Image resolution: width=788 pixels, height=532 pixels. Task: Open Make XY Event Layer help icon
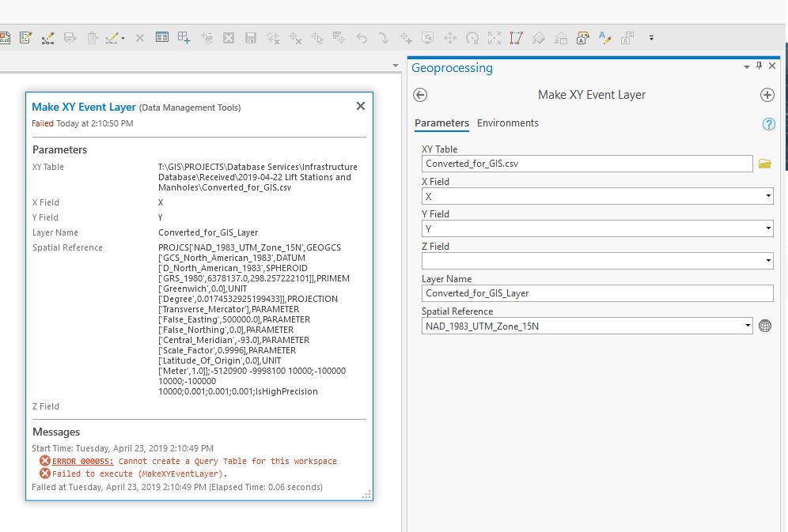(768, 124)
